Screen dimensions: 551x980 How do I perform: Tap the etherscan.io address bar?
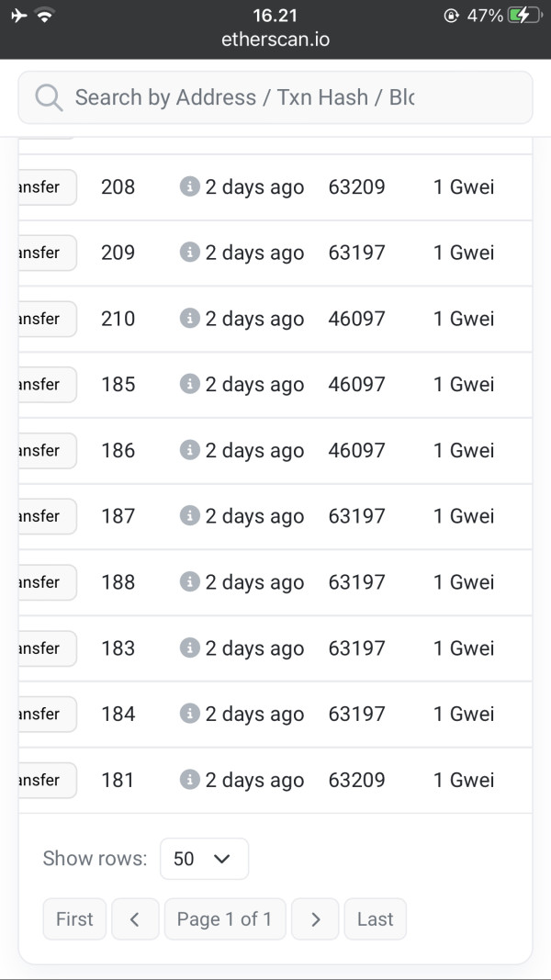[x=275, y=39]
